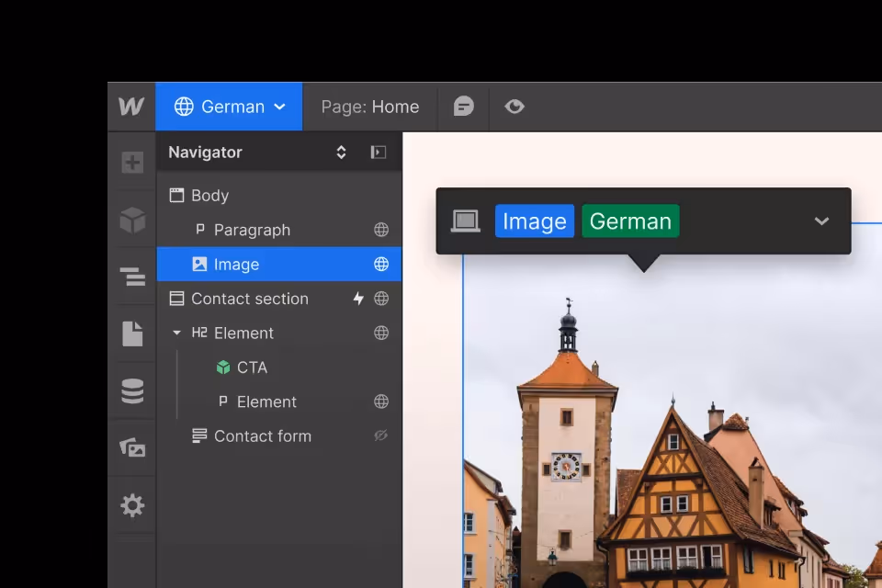Click Page: Home in the top bar
Image resolution: width=882 pixels, height=588 pixels.
point(370,106)
